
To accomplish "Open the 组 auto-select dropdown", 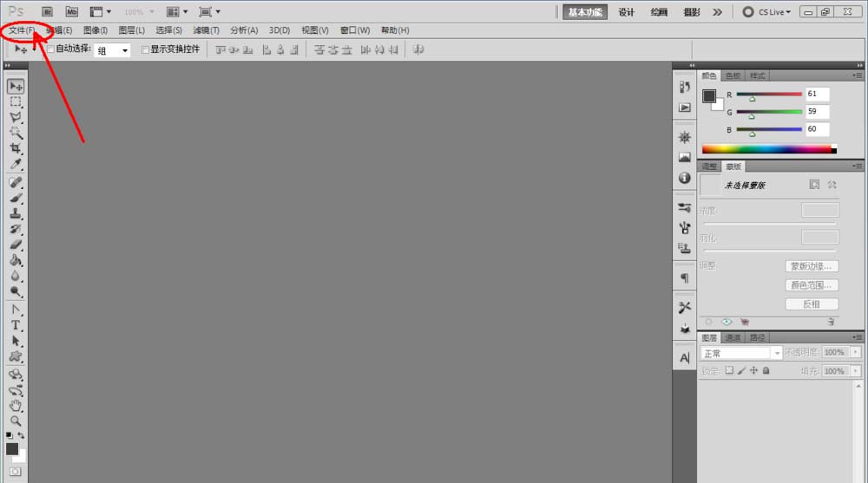I will pyautogui.click(x=112, y=50).
